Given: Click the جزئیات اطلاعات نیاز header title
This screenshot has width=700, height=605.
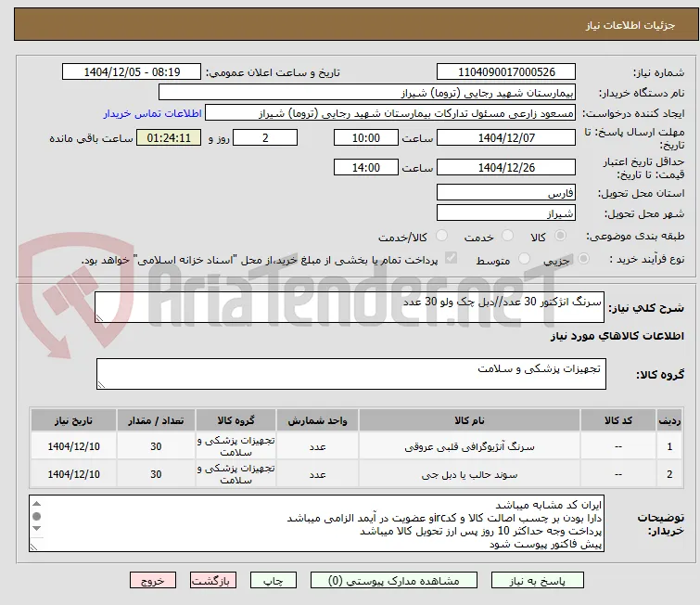Looking at the screenshot, I should pos(630,25).
